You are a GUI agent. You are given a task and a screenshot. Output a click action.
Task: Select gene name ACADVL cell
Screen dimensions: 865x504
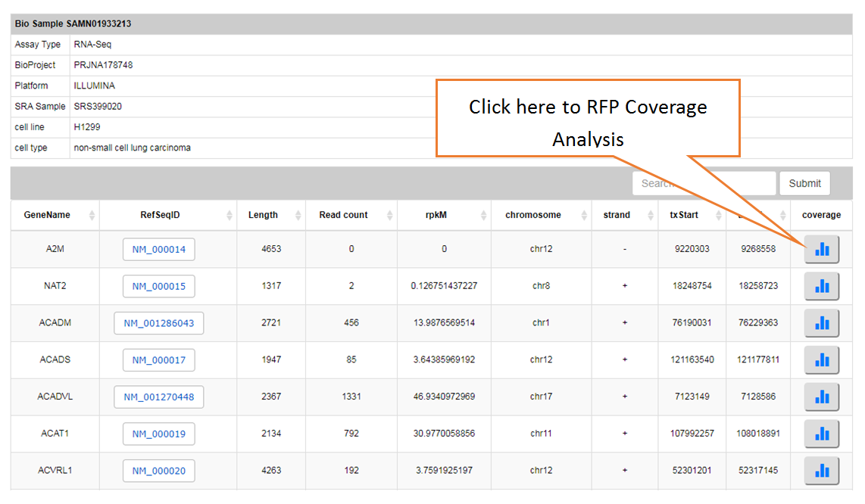55,397
